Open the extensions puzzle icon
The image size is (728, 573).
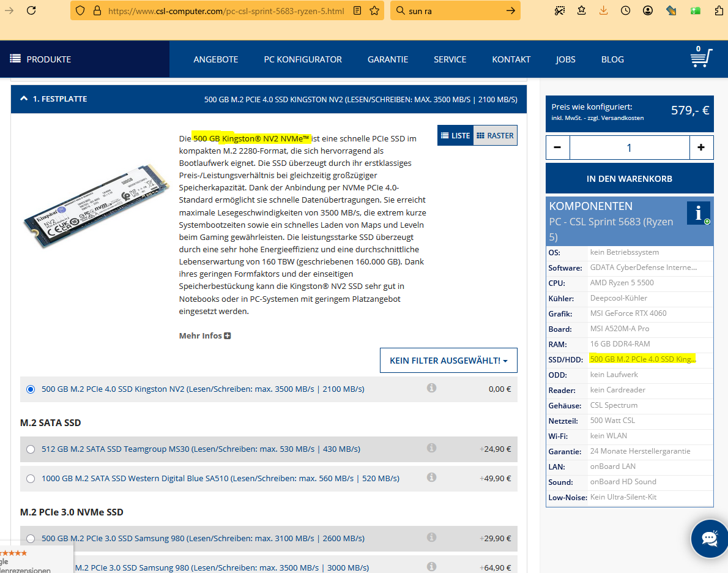pyautogui.click(x=719, y=10)
